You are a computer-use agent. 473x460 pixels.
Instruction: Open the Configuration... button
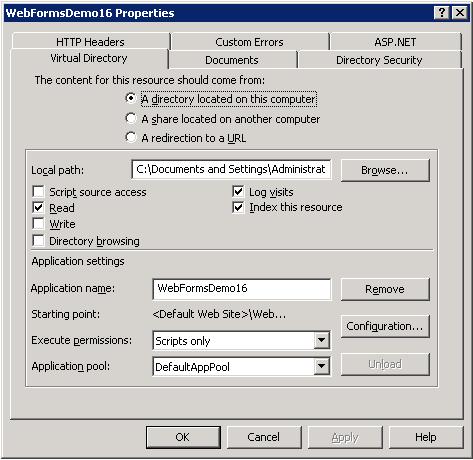385,326
